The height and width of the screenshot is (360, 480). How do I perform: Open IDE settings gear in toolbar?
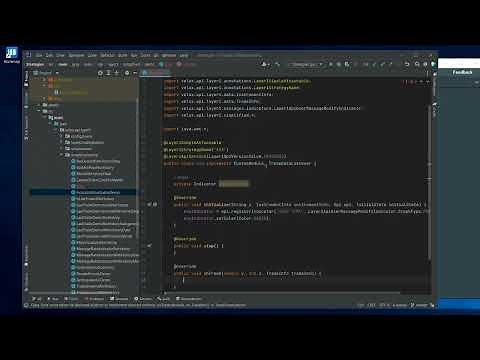(425, 64)
